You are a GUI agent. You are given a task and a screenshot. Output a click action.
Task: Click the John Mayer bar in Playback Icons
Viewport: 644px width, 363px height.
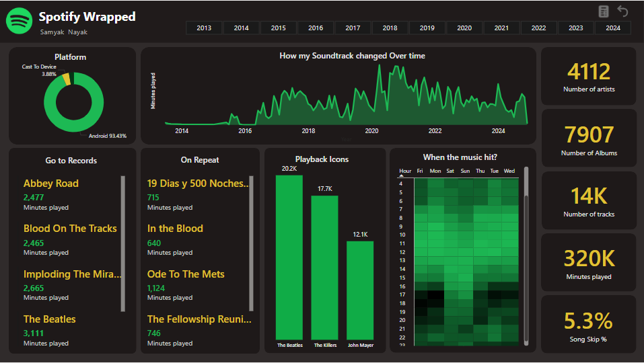click(360, 290)
